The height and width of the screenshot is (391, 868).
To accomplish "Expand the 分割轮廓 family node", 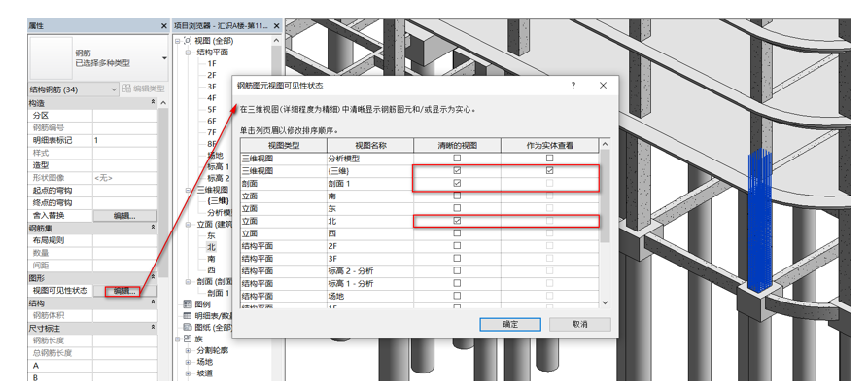I will coord(188,350).
